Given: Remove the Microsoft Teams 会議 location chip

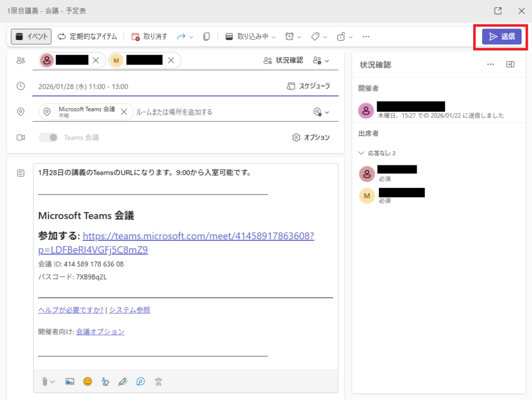Looking at the screenshot, I should click(124, 112).
